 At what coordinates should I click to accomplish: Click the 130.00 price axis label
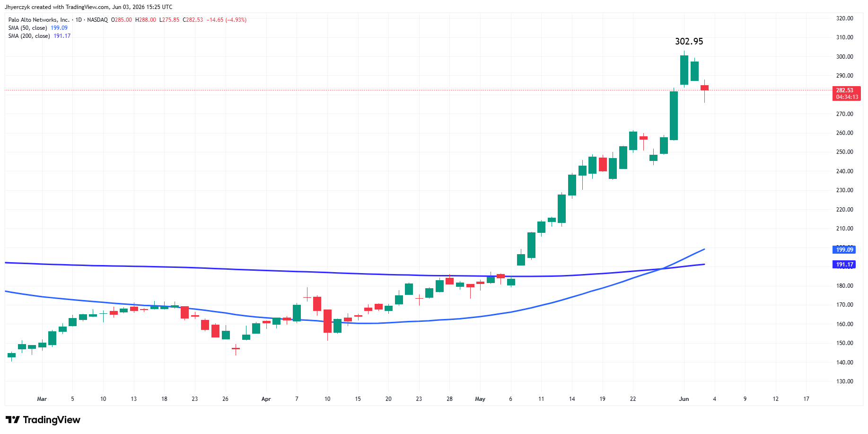pos(844,381)
